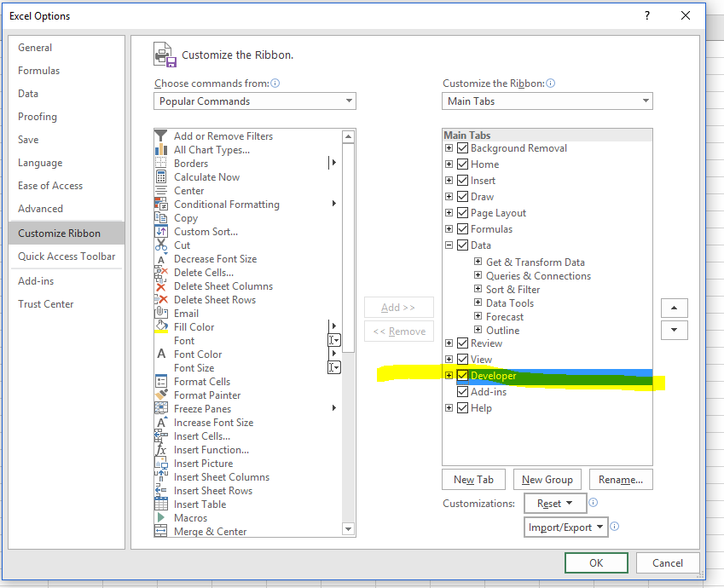Click the Add or Remove Filters funnel icon
724x588 pixels.
click(x=160, y=135)
